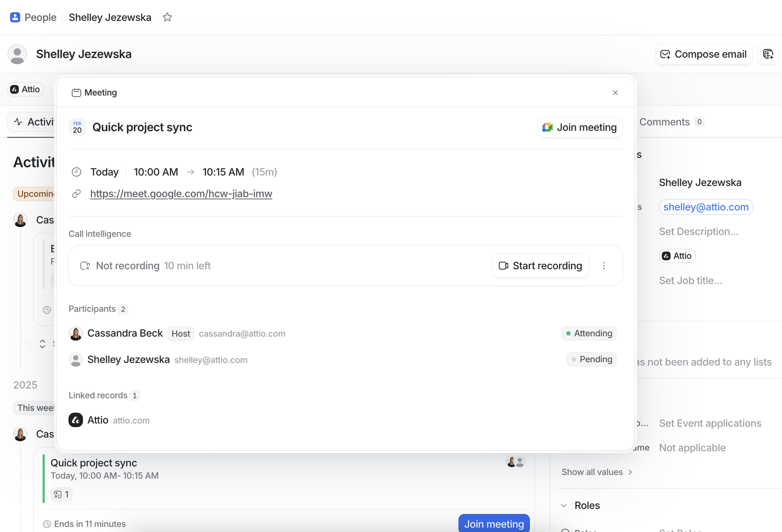This screenshot has height=532, width=782.
Task: Open the Google Meet link
Action: point(181,194)
